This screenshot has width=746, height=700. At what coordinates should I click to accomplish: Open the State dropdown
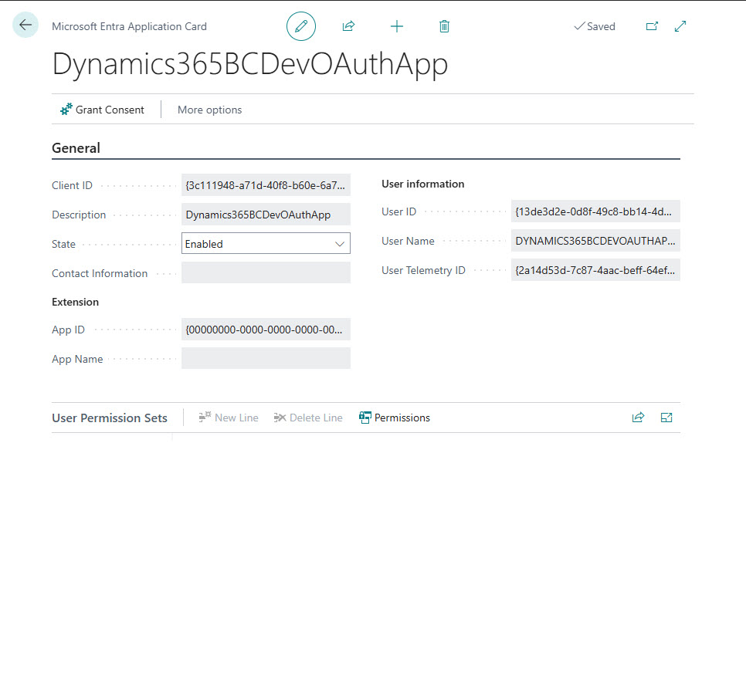coord(266,244)
